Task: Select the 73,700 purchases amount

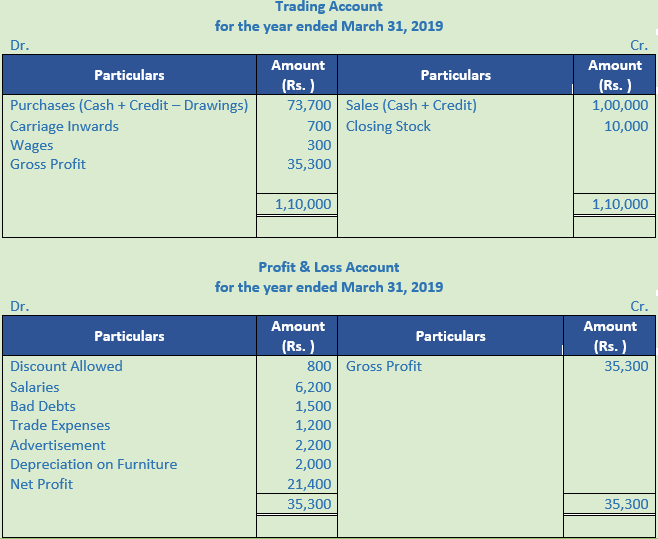Action: 309,105
